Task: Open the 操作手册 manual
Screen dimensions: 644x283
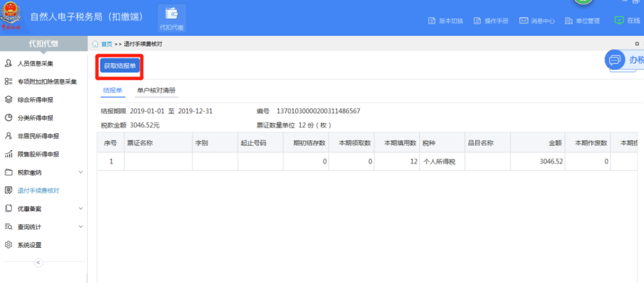Action: pos(491,21)
